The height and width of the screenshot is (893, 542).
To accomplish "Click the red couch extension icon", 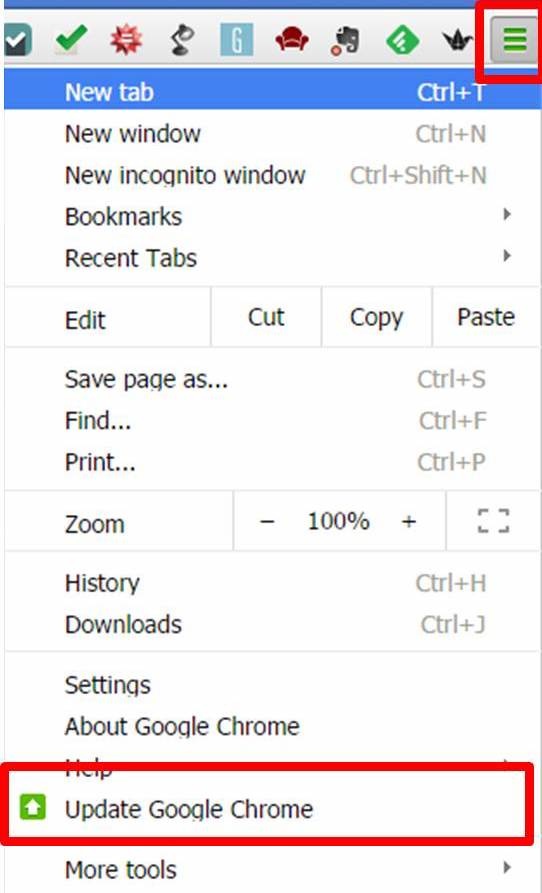I will pos(292,41).
